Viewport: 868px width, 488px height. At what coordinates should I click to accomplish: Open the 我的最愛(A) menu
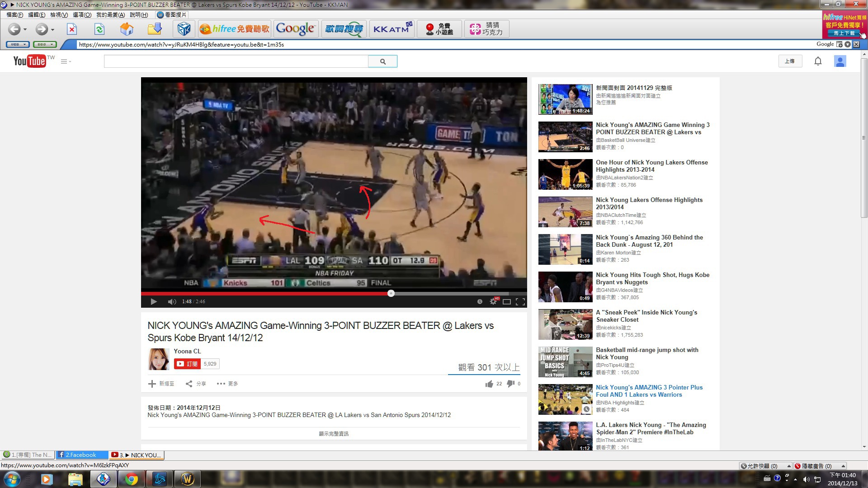[110, 14]
